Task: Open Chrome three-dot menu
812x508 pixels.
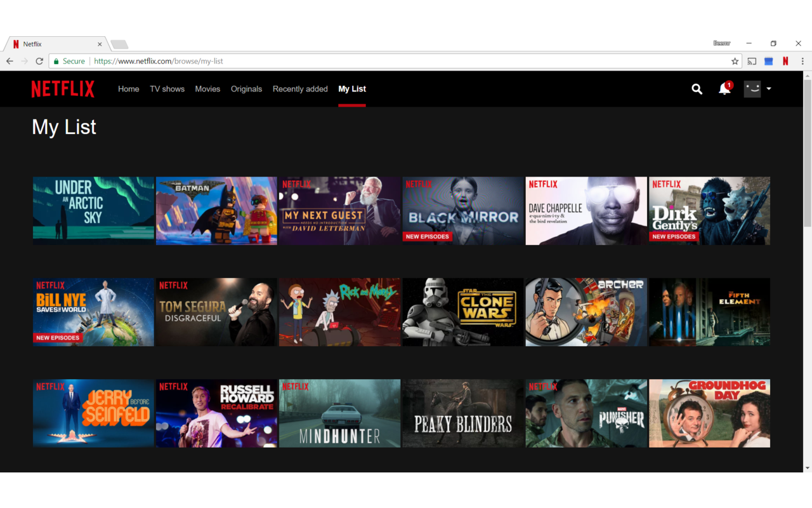Action: [x=802, y=61]
